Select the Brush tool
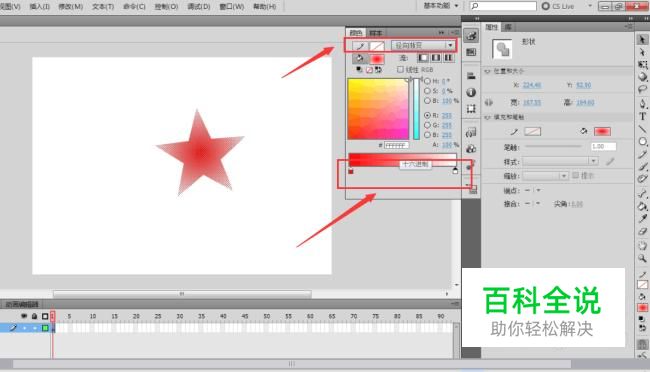This screenshot has height=372, width=650. pyautogui.click(x=642, y=167)
